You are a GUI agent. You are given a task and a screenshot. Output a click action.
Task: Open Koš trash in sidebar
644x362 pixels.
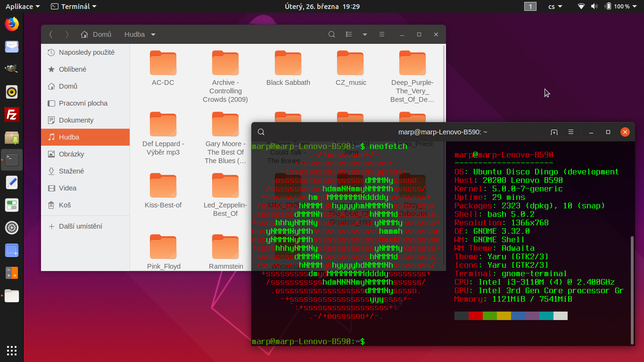point(85,205)
